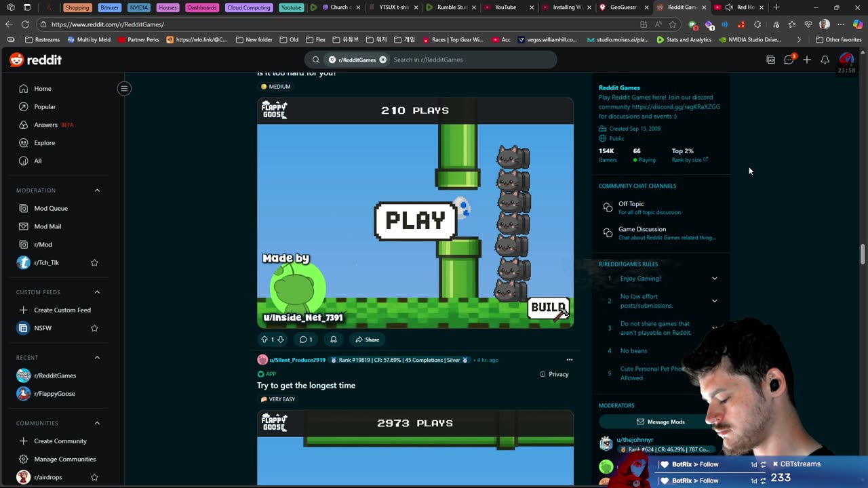The image size is (868, 488).
Task: Open u/Silent_Produce2919 profile
Action: pos(297,360)
